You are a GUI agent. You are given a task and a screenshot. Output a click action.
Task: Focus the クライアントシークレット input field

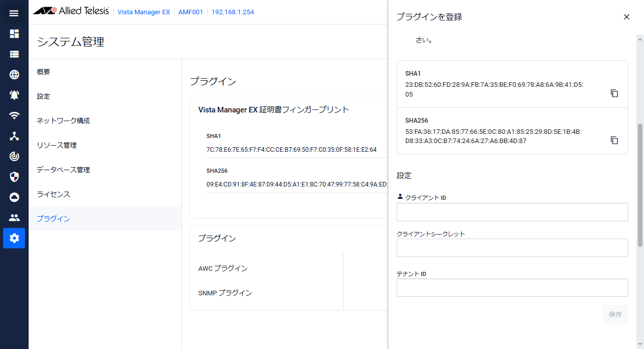pyautogui.click(x=512, y=248)
